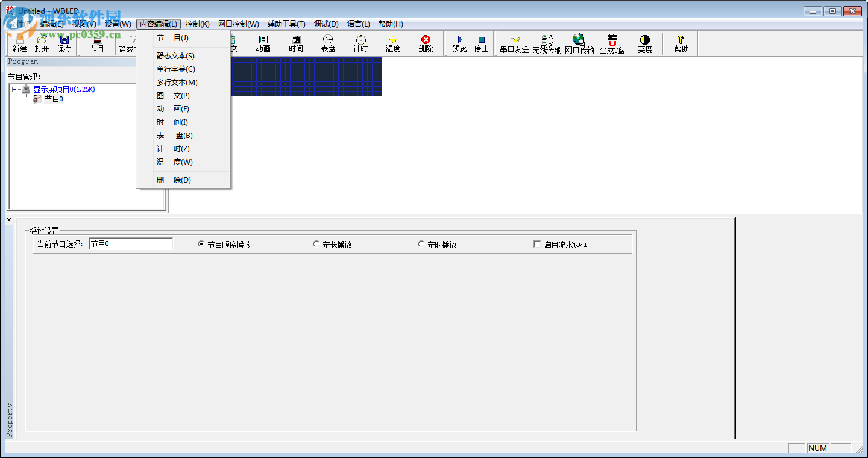Select the 定时播放 radio button
This screenshot has width=868, height=458.
pyautogui.click(x=421, y=245)
